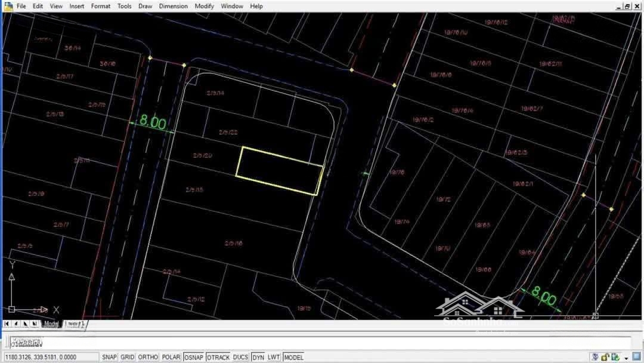Switch to the Model tab
This screenshot has height=363, width=644.
51,324
